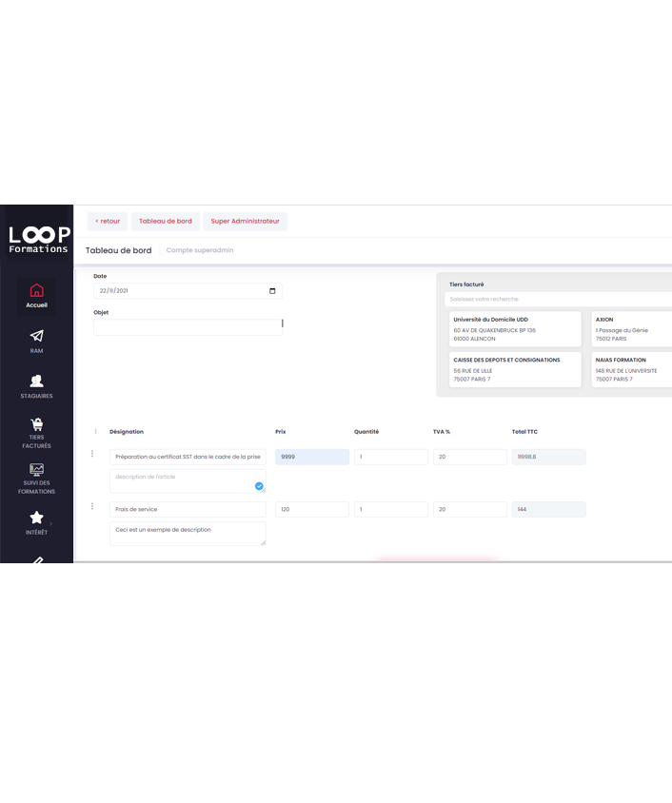Open drag handle menu for Frais de service row

92,506
